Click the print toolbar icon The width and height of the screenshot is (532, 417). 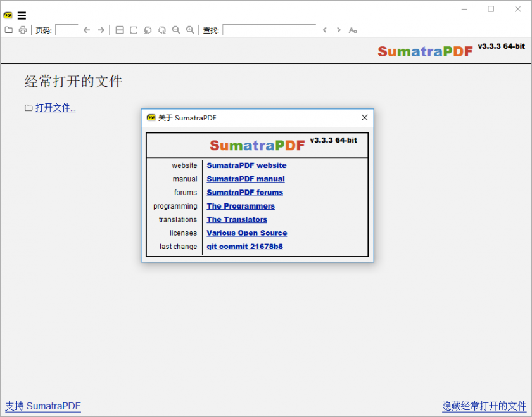(x=23, y=30)
